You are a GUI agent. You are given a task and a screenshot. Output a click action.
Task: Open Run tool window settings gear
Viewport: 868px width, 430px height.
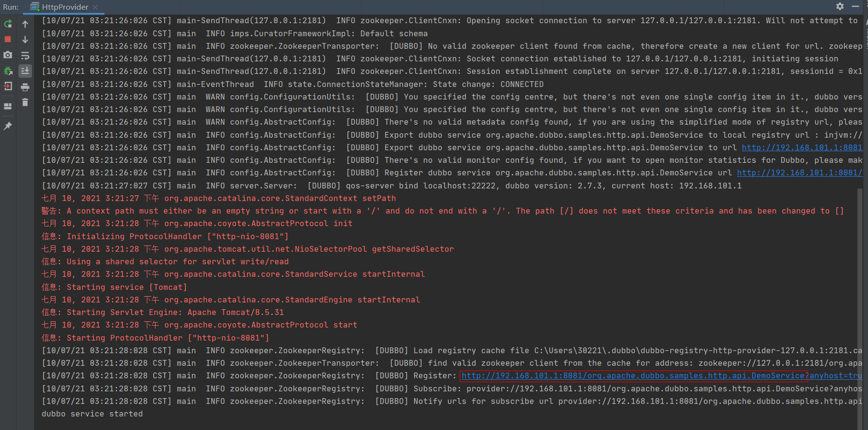[x=840, y=6]
